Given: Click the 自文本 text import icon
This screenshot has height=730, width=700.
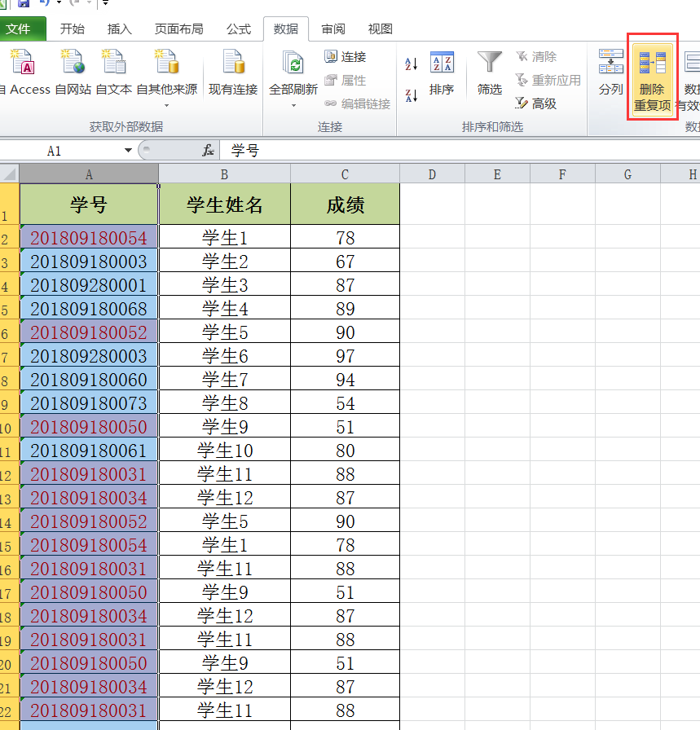Looking at the screenshot, I should click(113, 62).
